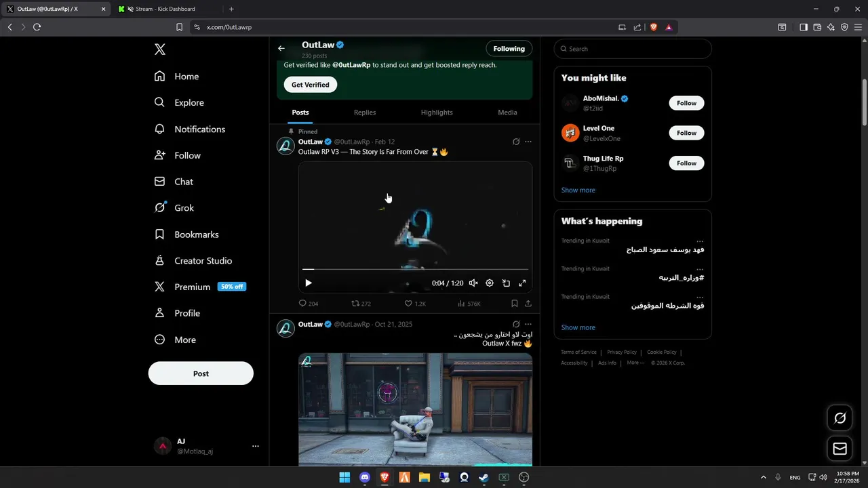Unmute the pinned video
This screenshot has height=488, width=868.
tap(473, 283)
